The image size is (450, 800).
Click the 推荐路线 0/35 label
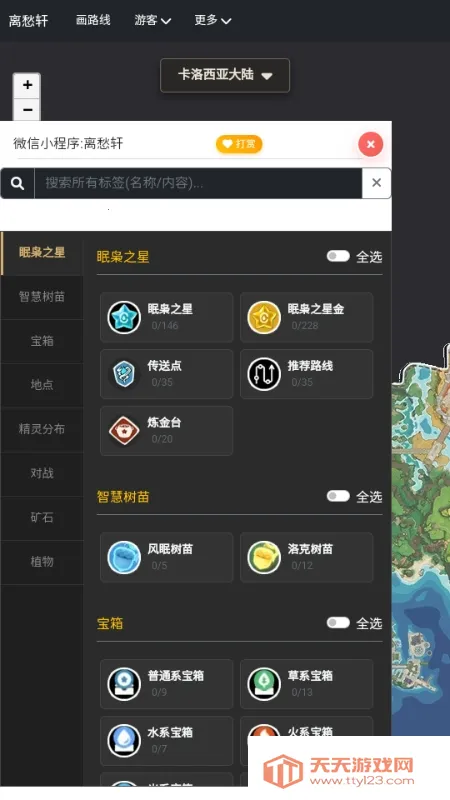310,373
